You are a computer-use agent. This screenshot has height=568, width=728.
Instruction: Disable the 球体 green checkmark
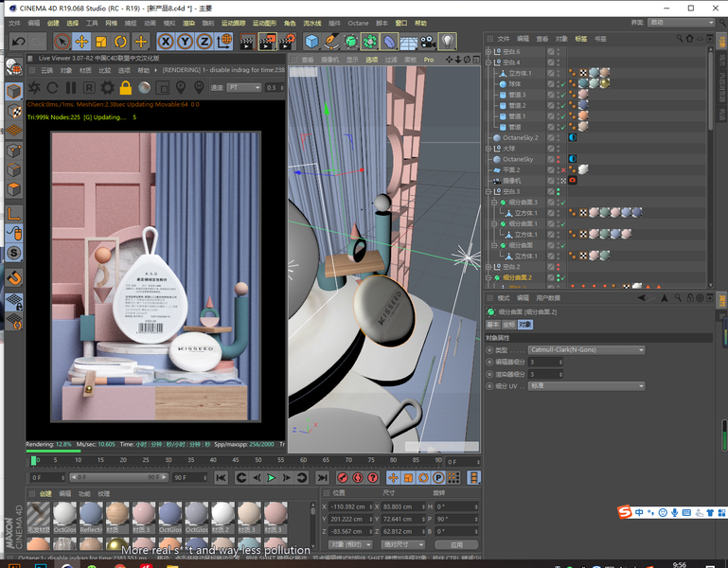563,84
